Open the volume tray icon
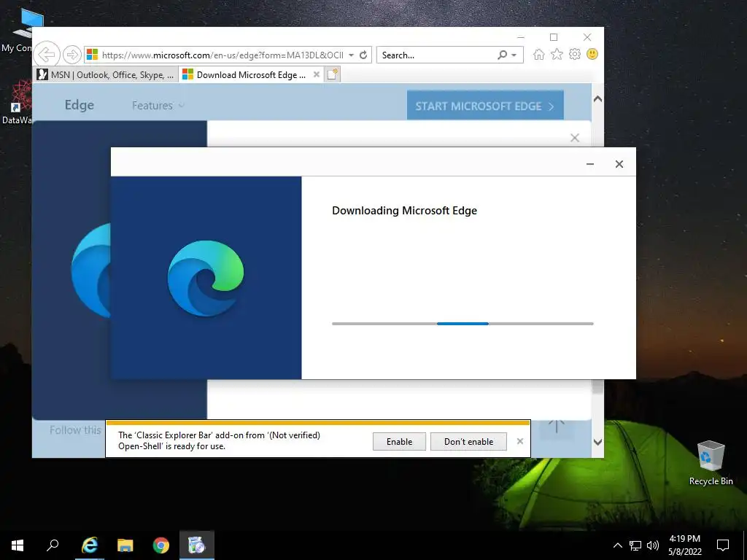Screen dimensions: 747x560 (x=653, y=545)
